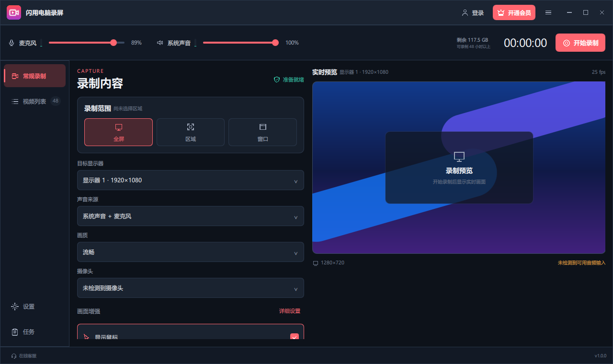613x364 pixels.
Task: Select 区域 recording range
Action: click(191, 132)
